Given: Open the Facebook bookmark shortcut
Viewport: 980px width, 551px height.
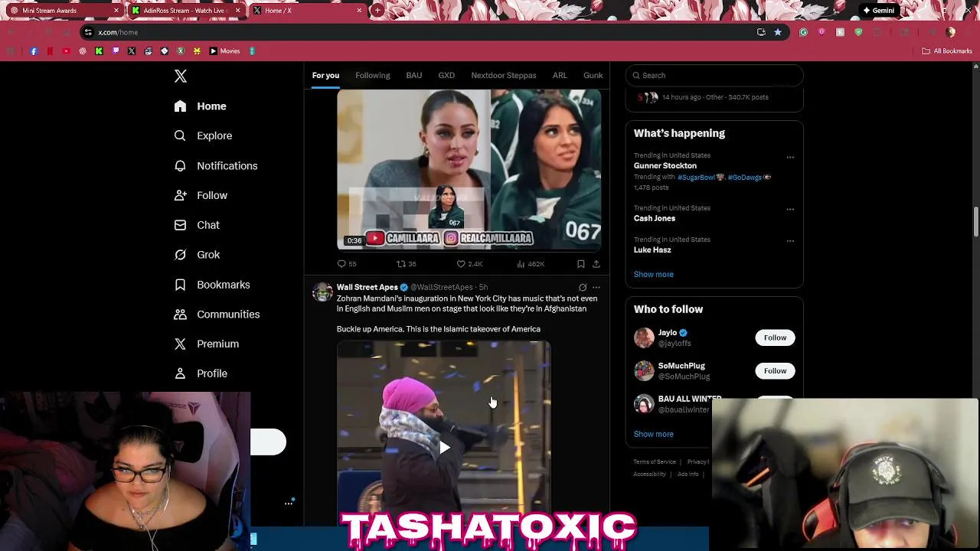Looking at the screenshot, I should [x=34, y=51].
